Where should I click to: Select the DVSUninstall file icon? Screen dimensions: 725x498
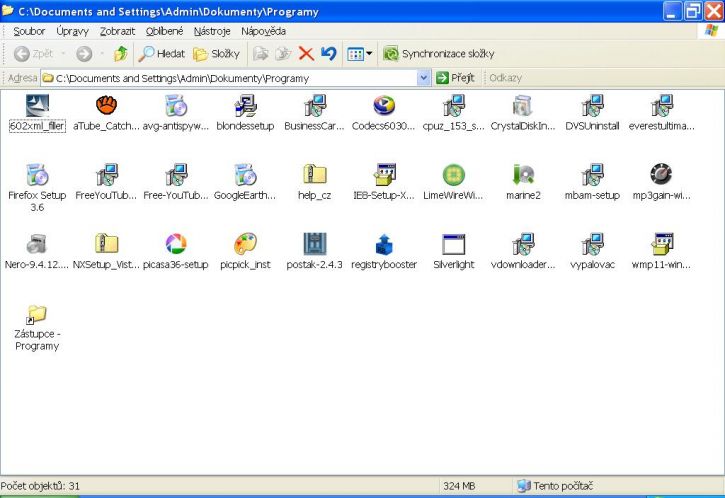point(592,105)
